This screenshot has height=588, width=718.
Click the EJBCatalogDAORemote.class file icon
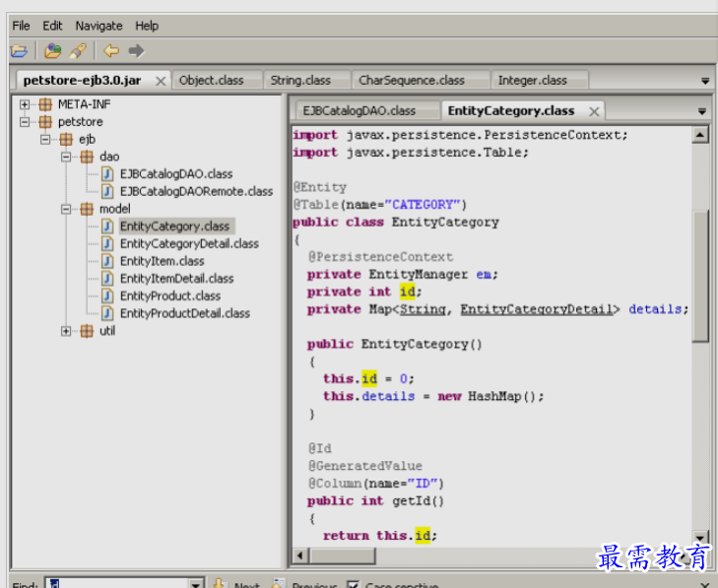107,191
